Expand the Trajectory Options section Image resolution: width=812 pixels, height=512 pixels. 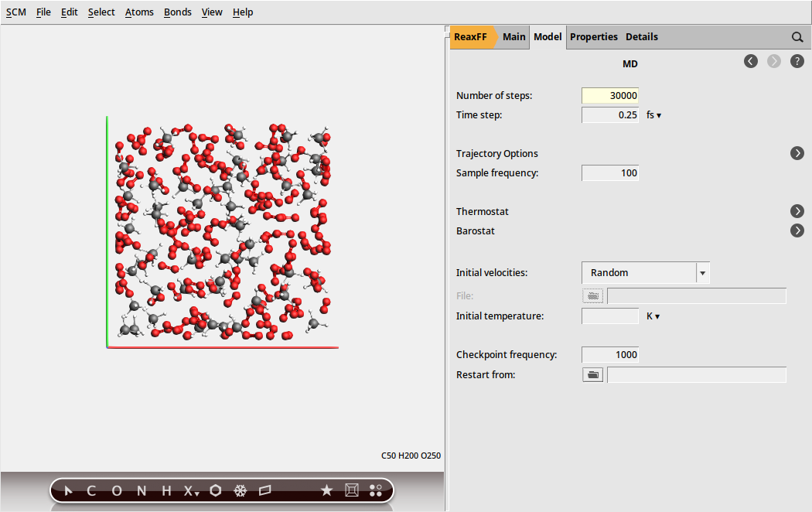tap(797, 153)
